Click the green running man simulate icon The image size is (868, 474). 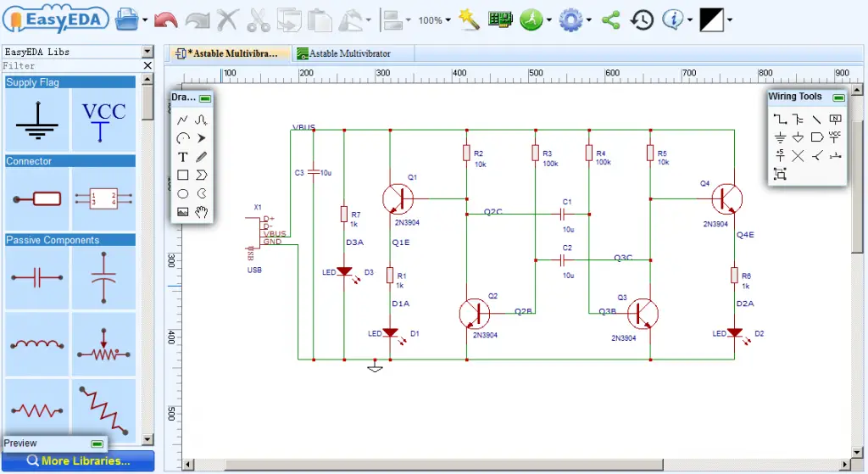point(531,20)
